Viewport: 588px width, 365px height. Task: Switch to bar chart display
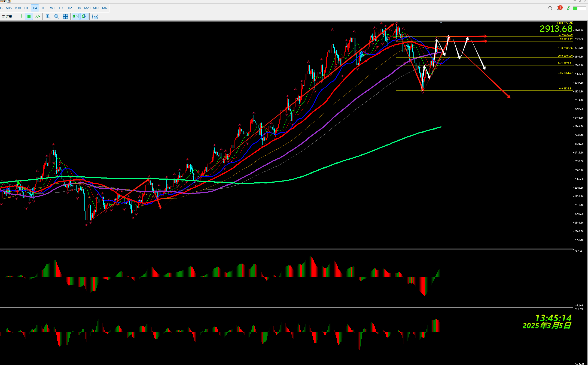point(20,17)
